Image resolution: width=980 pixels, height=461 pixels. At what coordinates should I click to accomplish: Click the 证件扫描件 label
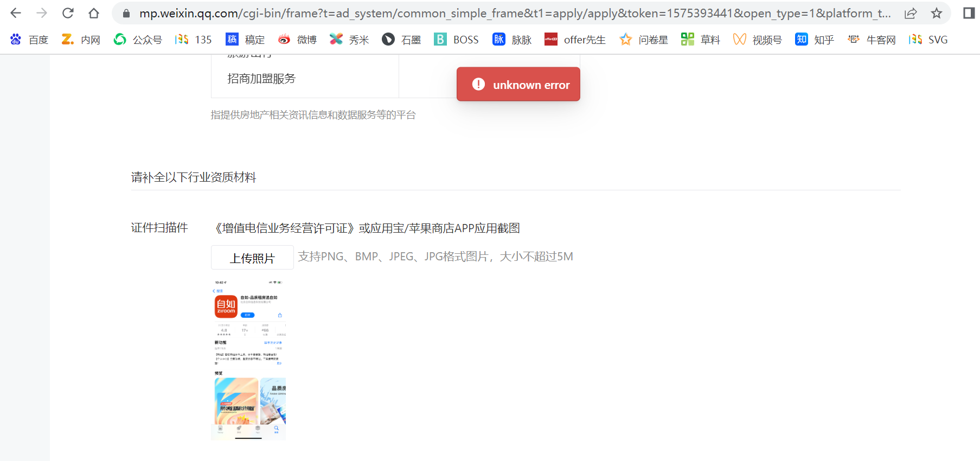[159, 228]
